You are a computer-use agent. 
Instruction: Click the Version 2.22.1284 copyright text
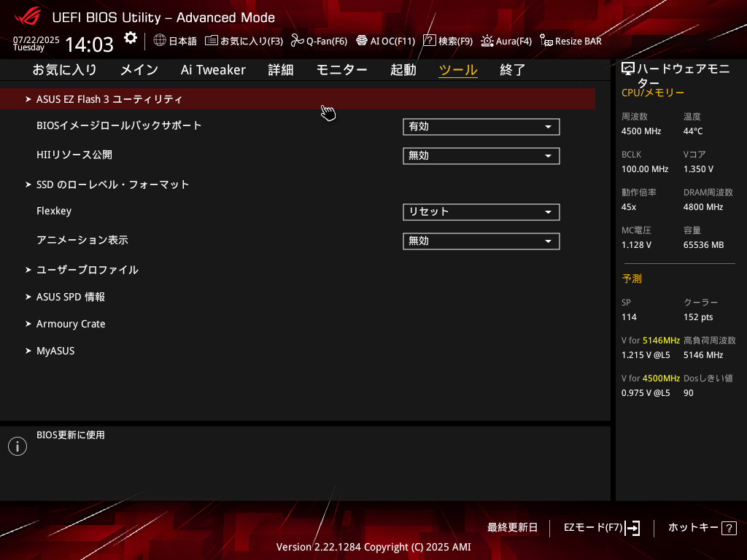coord(373,547)
